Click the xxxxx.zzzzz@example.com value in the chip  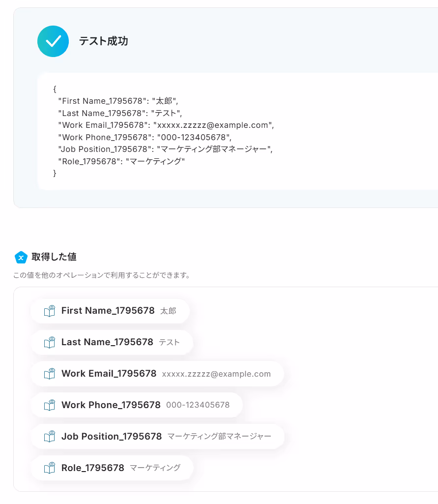coord(216,374)
